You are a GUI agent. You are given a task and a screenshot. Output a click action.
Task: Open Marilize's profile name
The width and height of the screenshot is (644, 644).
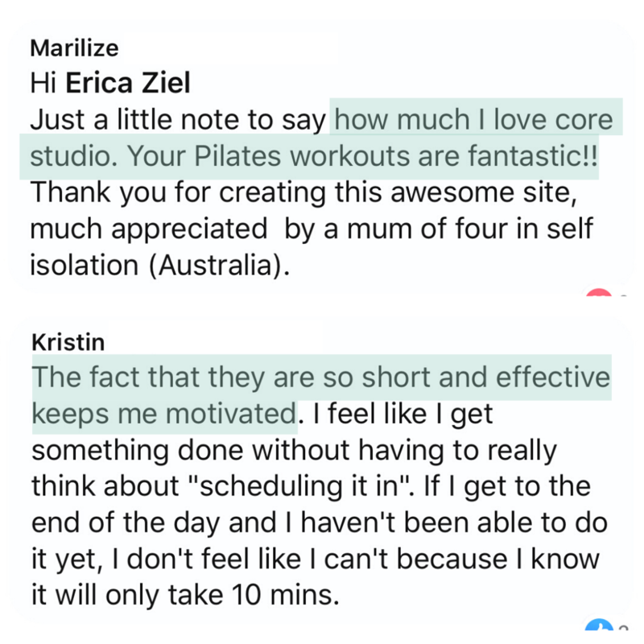74,48
